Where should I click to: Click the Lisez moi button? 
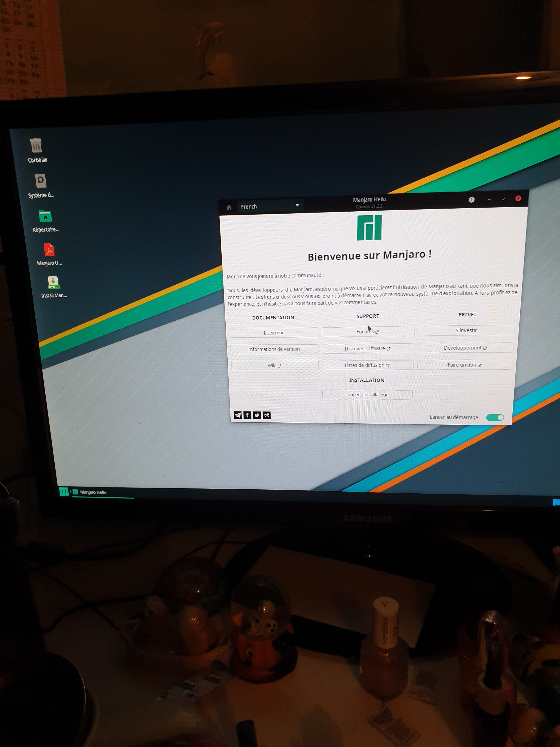click(x=273, y=333)
